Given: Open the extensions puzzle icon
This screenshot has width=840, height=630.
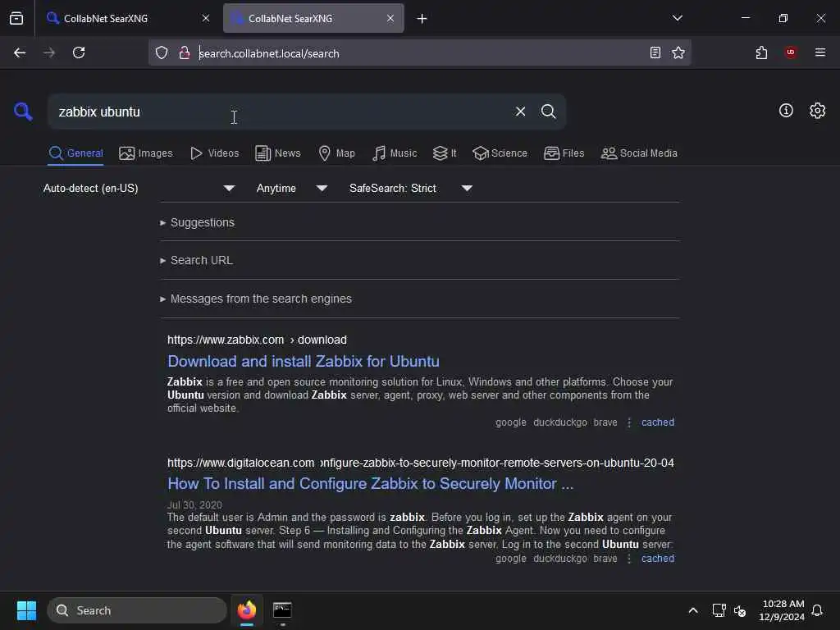Looking at the screenshot, I should pos(761,52).
